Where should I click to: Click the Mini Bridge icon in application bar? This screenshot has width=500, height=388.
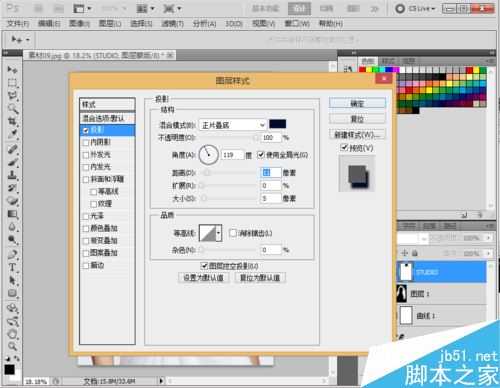click(x=58, y=8)
